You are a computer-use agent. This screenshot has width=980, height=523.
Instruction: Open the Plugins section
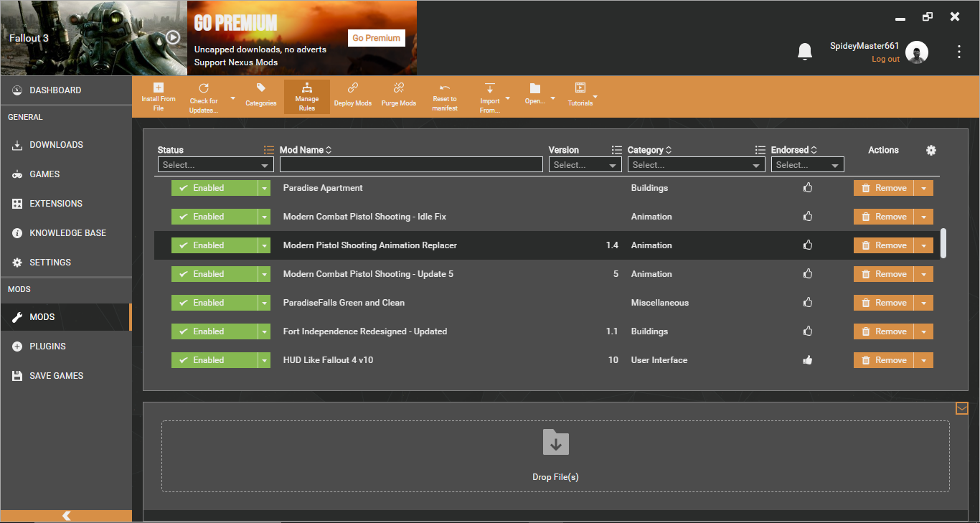coord(66,347)
